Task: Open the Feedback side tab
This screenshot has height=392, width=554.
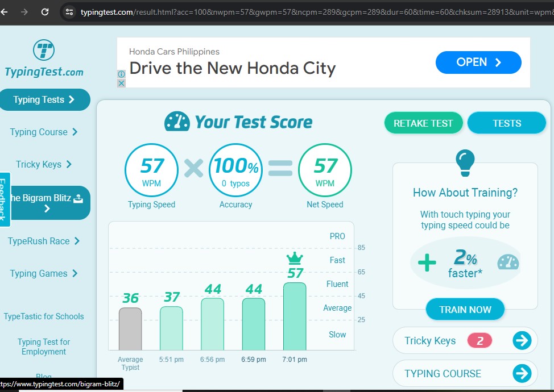Action: click(x=5, y=199)
